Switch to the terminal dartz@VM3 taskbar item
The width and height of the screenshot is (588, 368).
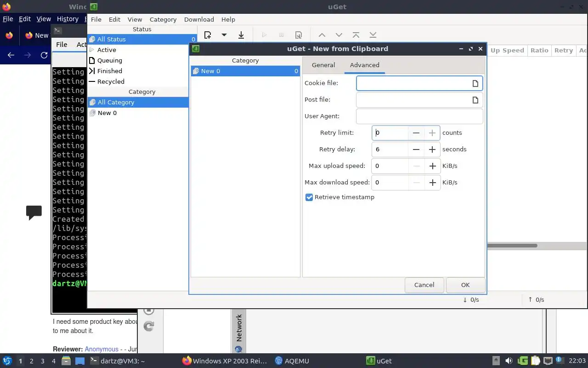(117, 361)
